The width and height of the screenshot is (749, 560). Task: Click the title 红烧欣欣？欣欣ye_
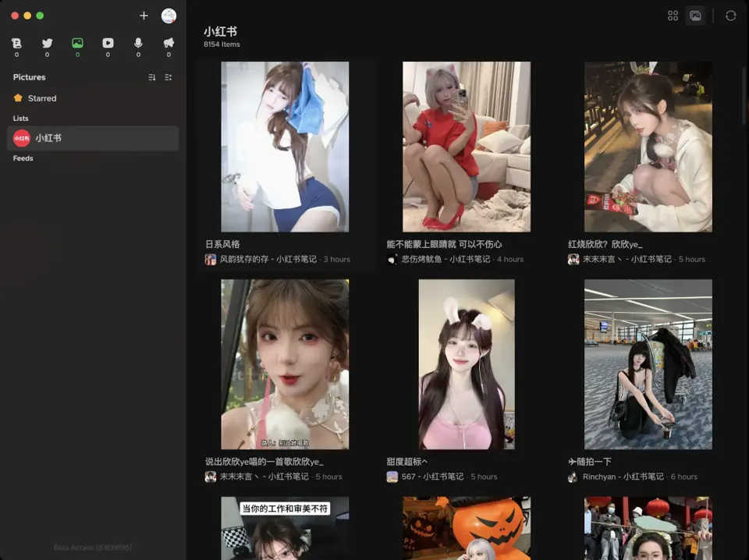[x=605, y=244]
